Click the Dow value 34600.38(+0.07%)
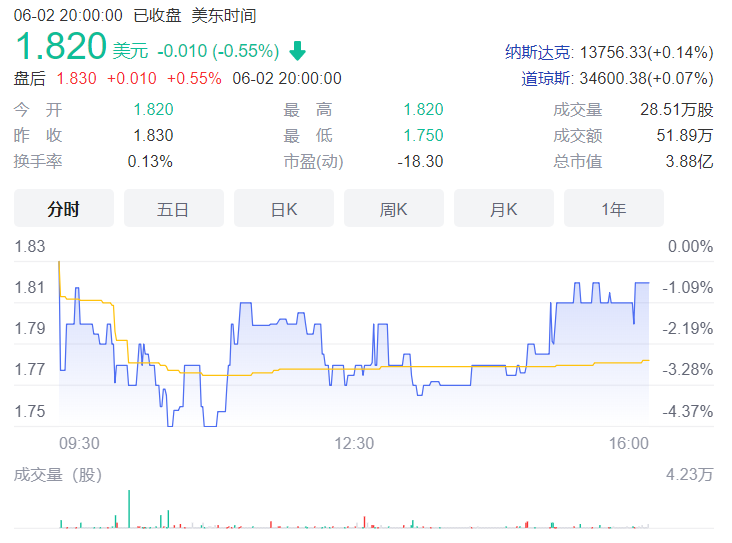This screenshot has height=543, width=732. pos(646,78)
